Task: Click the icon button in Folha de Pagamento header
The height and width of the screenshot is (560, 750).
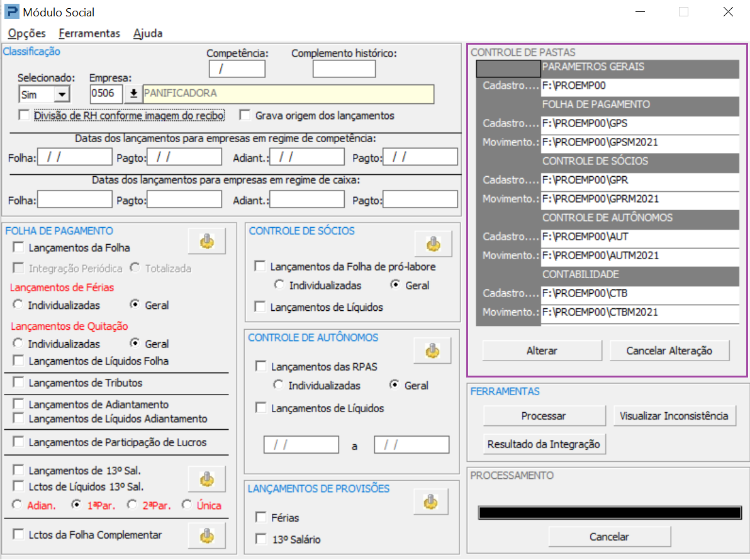Action: tap(207, 242)
